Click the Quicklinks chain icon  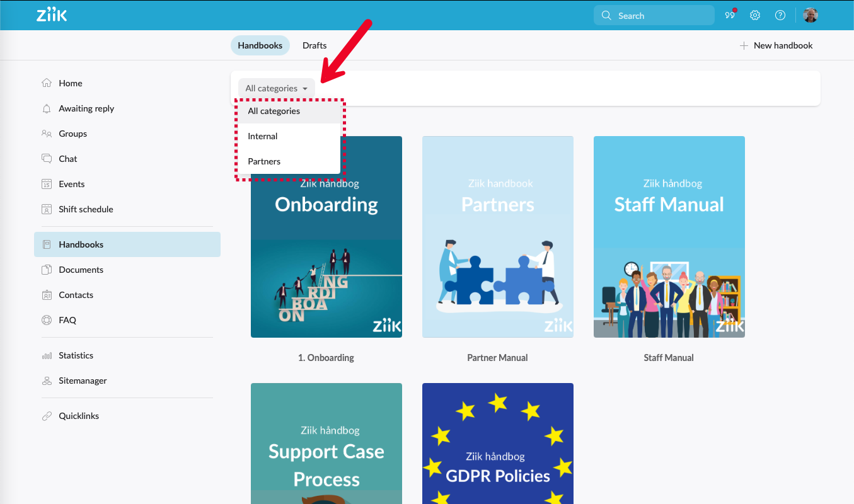47,416
